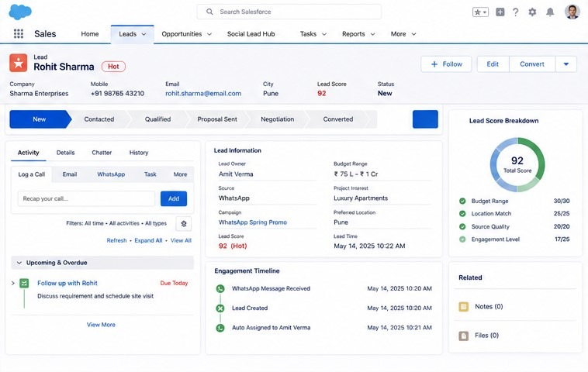Go to the Home tab
The width and height of the screenshot is (588, 372).
(90, 34)
